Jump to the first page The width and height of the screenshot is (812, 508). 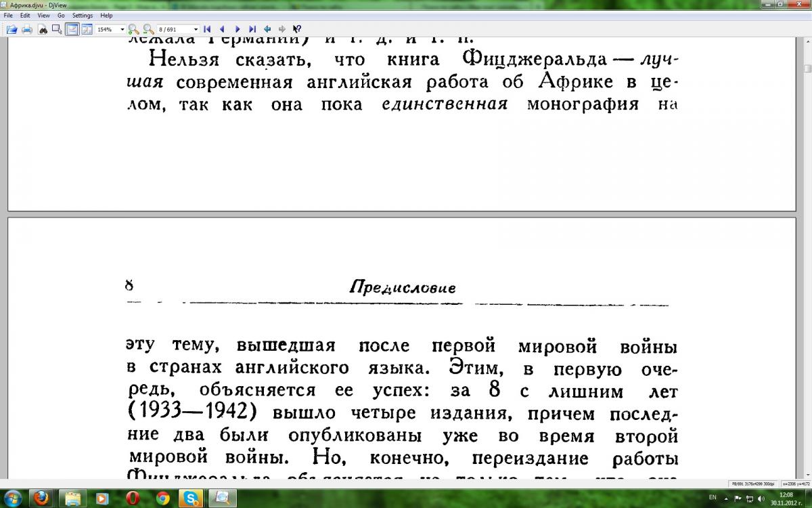click(207, 29)
